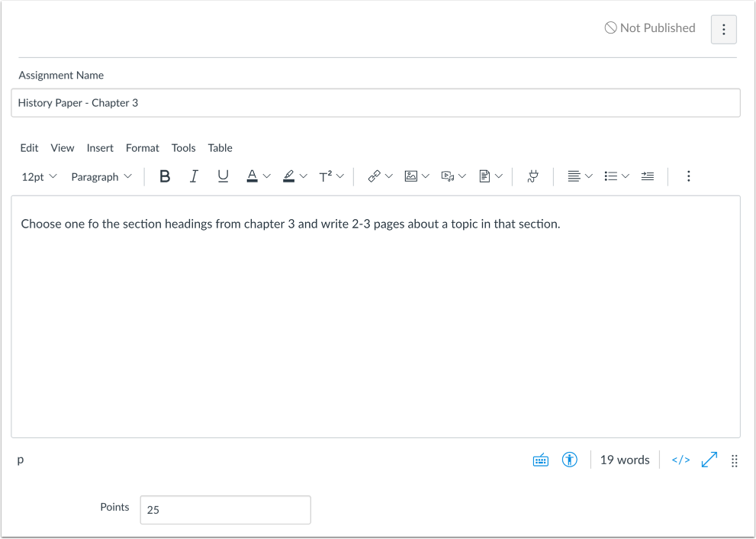The image size is (756, 539).
Task: Toggle fullscreen editing mode
Action: 709,460
